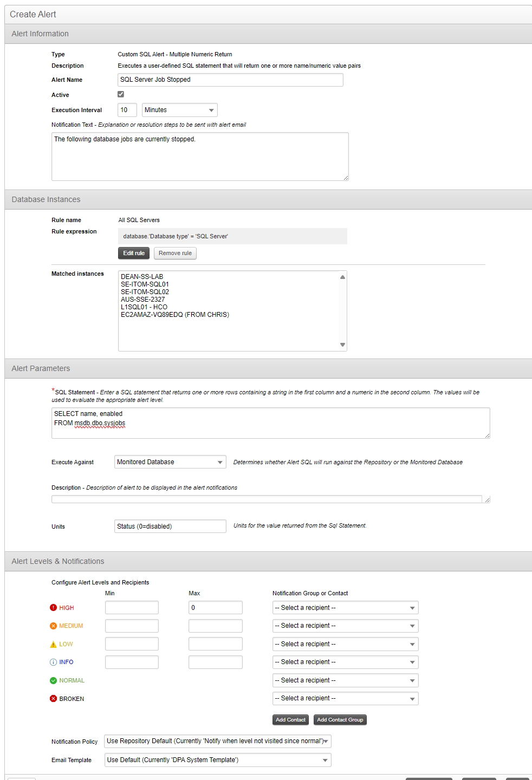The image size is (532, 780).
Task: Click the MEDIUM level Min field
Action: pos(132,626)
